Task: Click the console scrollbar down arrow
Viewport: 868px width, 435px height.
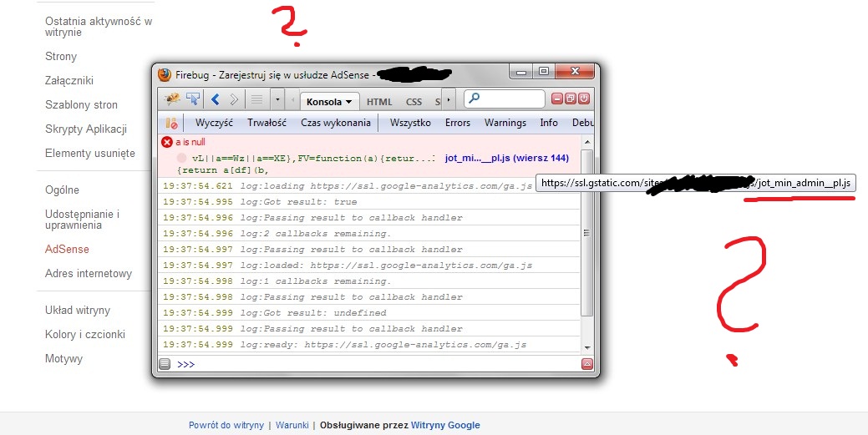Action: (x=586, y=348)
